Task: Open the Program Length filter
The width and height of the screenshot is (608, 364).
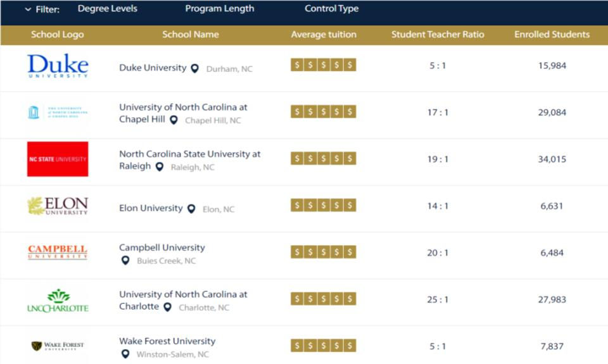Action: point(220,8)
